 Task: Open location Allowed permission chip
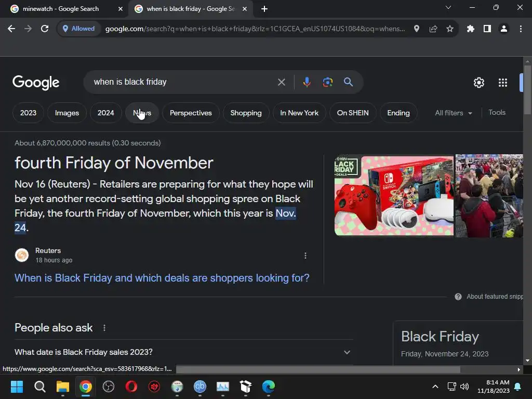pos(79,29)
